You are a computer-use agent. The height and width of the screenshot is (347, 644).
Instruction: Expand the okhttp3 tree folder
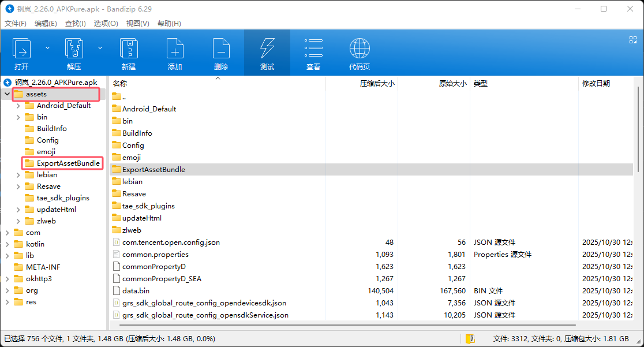(x=7, y=279)
